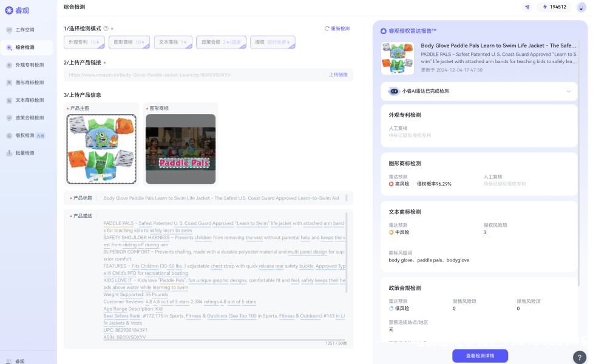Click the 睿观侵权雷达报告 logo icon
Screen dimensions: 593x364
[x=384, y=31]
